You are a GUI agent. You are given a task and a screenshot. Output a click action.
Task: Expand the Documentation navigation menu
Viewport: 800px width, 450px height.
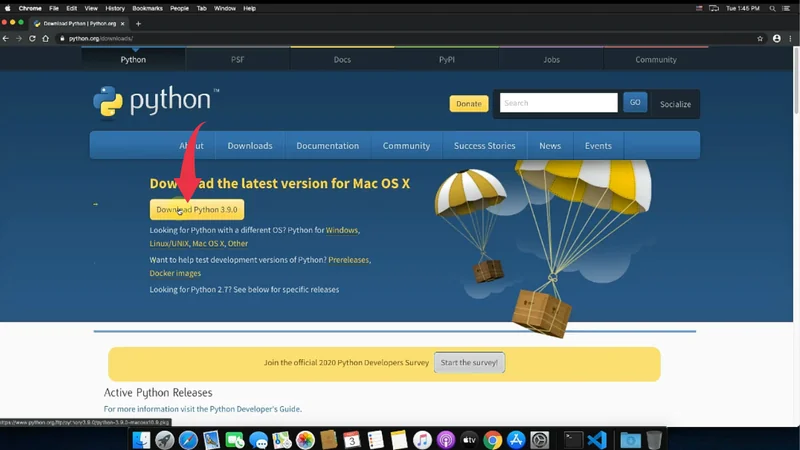pyautogui.click(x=327, y=146)
